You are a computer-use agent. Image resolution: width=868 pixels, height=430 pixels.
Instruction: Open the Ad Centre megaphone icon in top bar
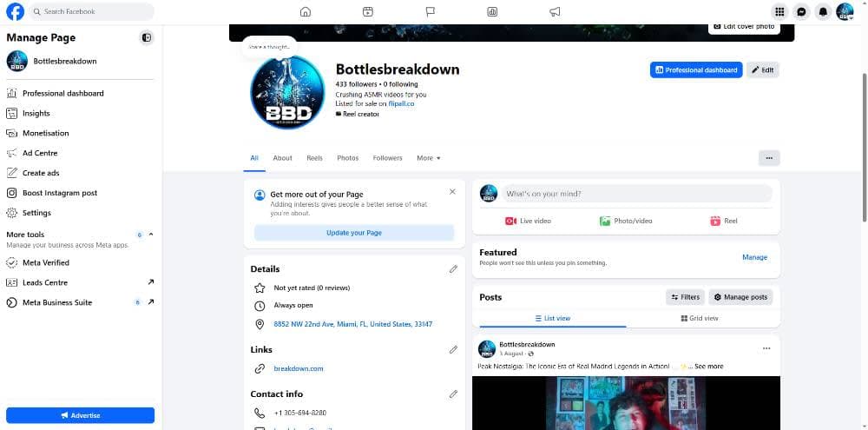point(555,11)
